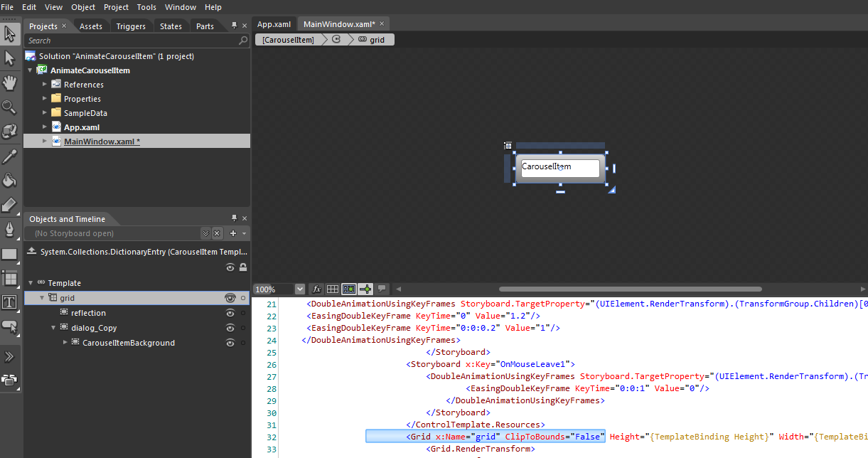Select the Direct Selection tool
This screenshot has height=458, width=868.
(x=10, y=58)
